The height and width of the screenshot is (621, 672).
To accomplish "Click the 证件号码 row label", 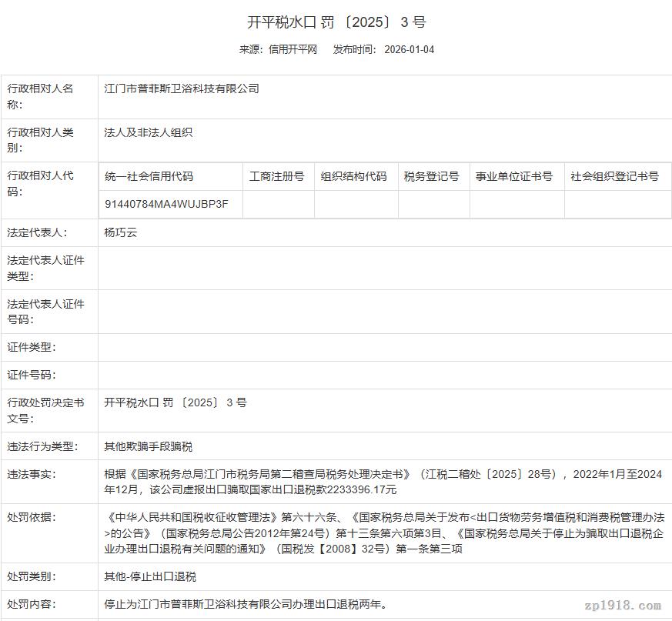I will (32, 375).
